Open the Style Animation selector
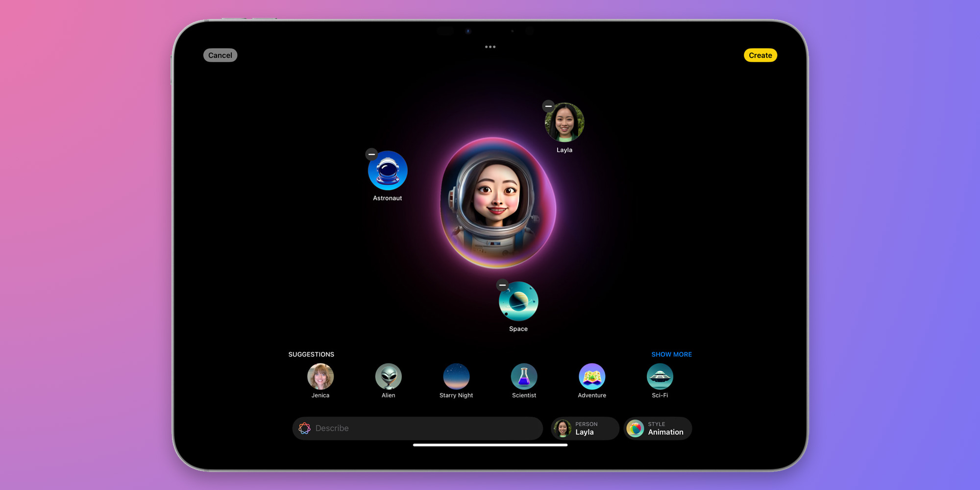 [x=658, y=428]
